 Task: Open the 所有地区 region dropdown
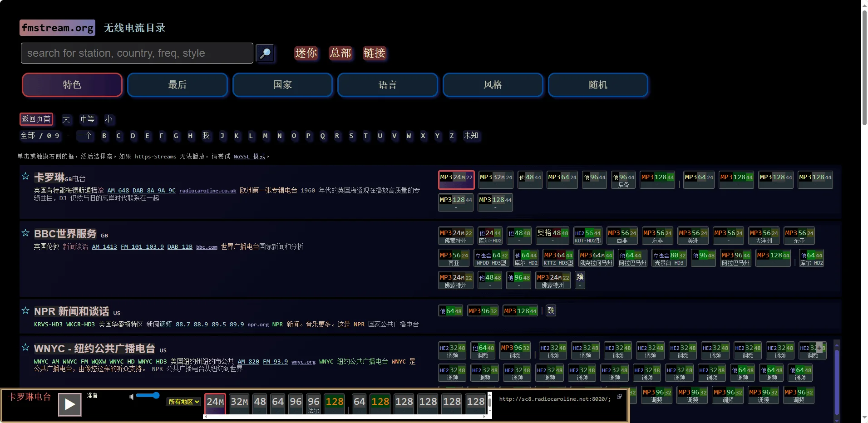183,402
